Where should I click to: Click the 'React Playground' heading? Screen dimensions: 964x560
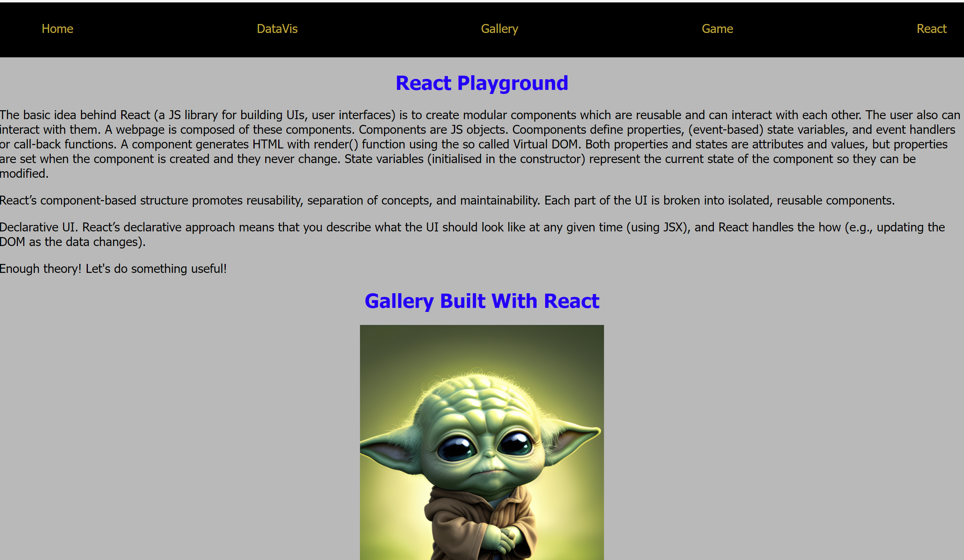[x=482, y=83]
